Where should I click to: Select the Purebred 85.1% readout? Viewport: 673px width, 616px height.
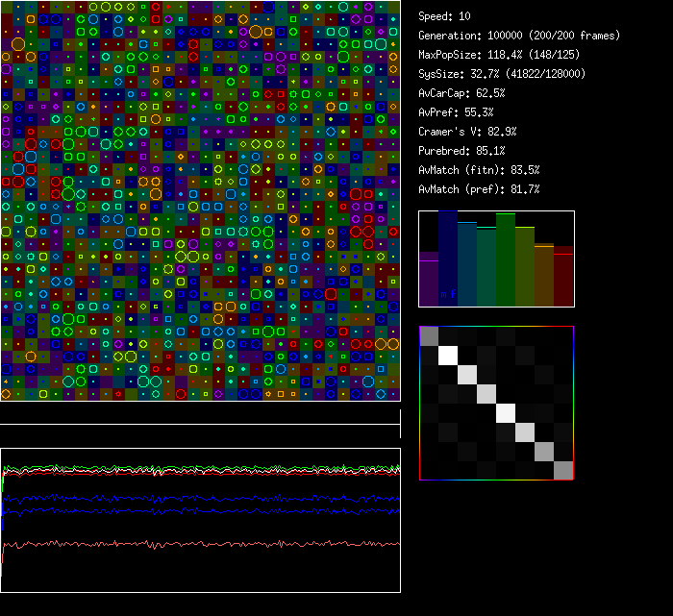point(464,151)
